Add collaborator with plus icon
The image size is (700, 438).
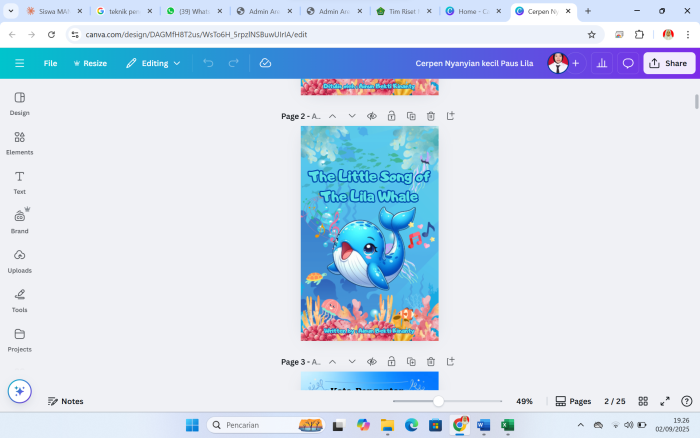tap(575, 63)
